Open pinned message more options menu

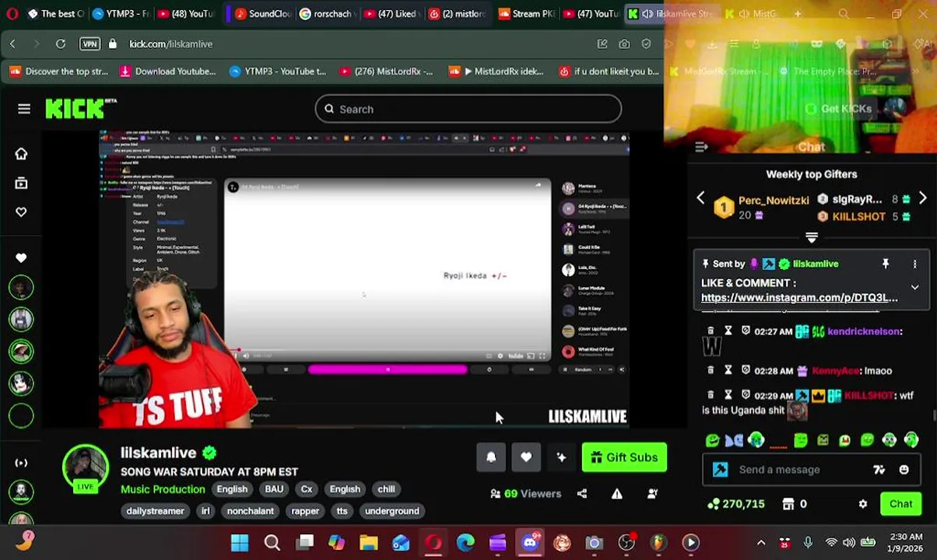[915, 264]
